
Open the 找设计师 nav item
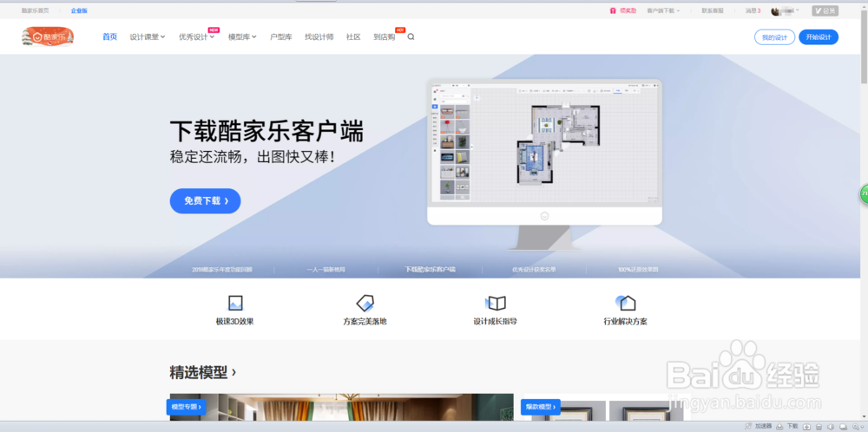(x=319, y=37)
